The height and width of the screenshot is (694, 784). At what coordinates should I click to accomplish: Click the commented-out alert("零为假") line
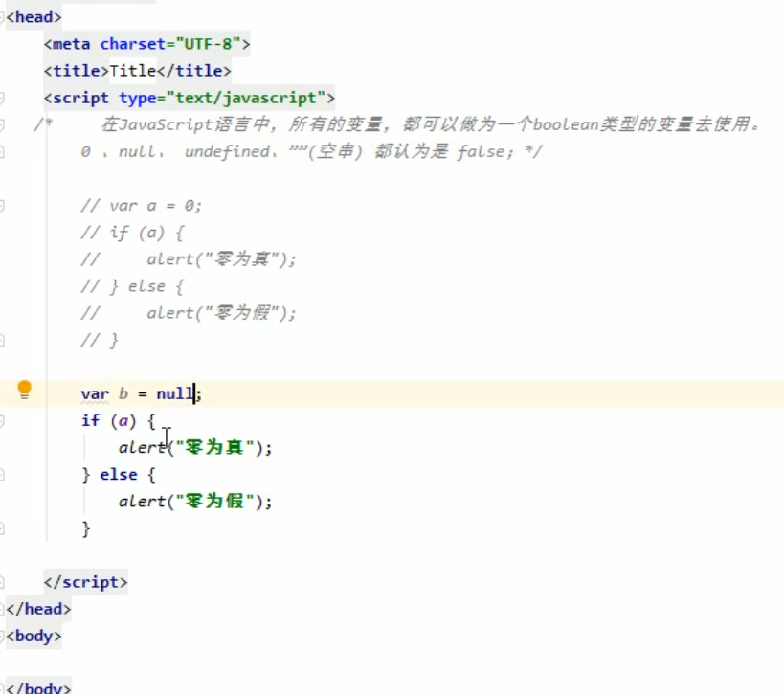point(188,313)
